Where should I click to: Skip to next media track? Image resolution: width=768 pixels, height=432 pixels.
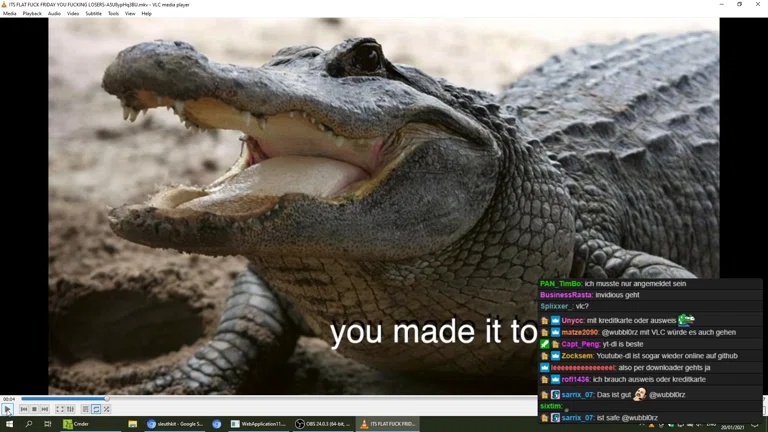pos(45,409)
